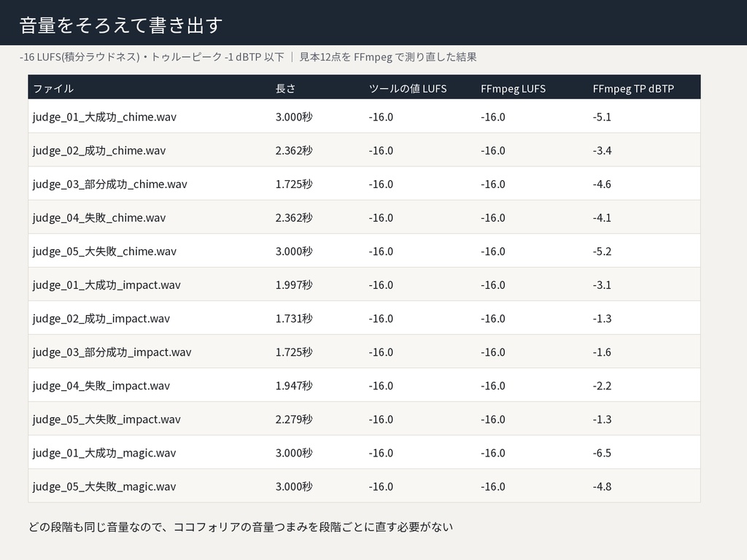
Task: Click the FFmpeg LUFS column header
Action: [x=513, y=88]
